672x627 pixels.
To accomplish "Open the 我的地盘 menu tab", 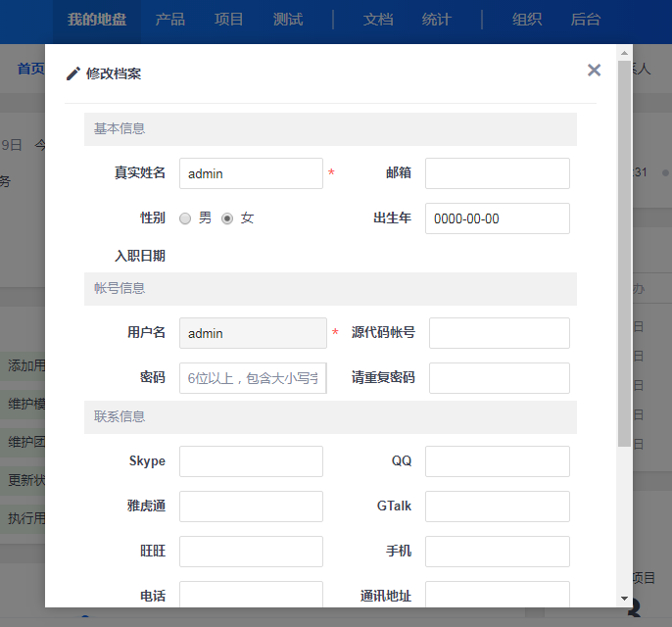I will (97, 20).
